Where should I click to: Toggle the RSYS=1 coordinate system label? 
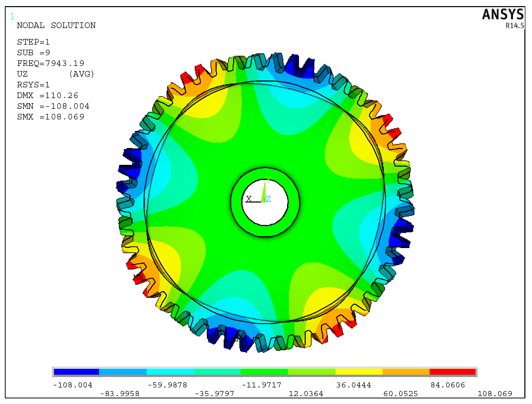click(x=34, y=85)
